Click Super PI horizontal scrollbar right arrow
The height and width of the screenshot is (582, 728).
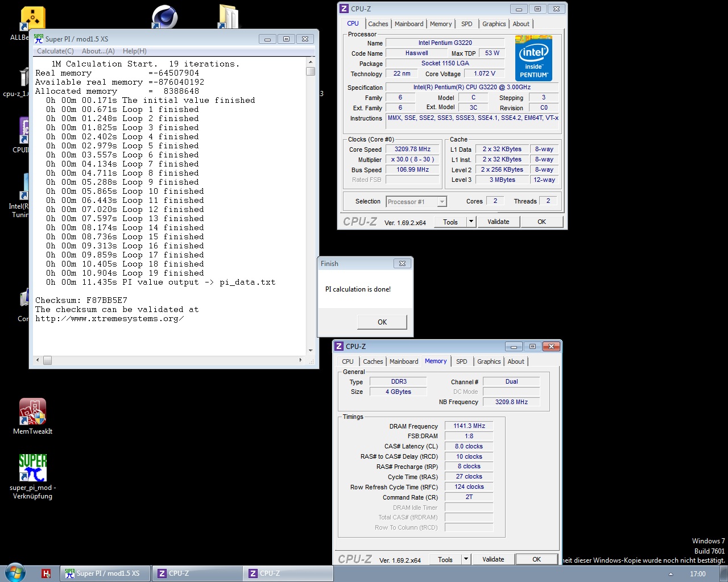click(x=301, y=360)
